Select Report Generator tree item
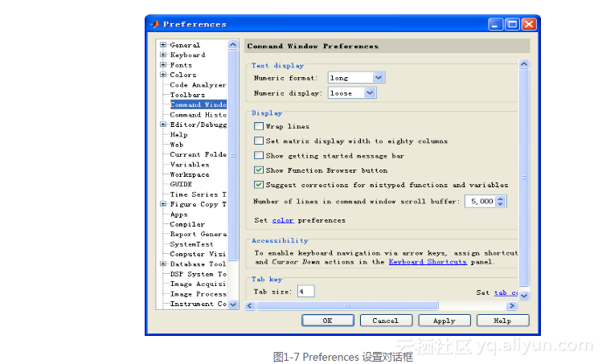Viewport: 602px width, 364px height. tap(198, 234)
